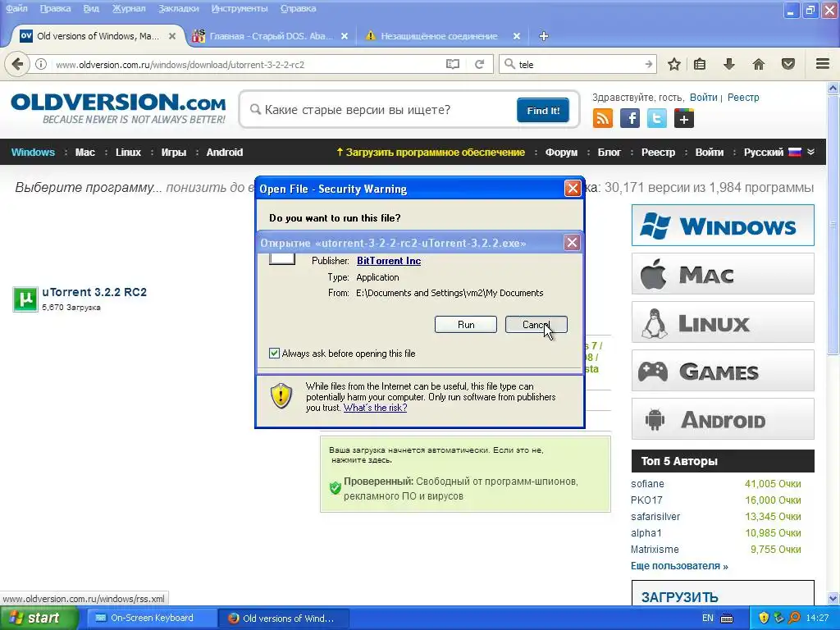Open the What's the risk? link
This screenshot has width=840, height=630.
click(x=375, y=408)
